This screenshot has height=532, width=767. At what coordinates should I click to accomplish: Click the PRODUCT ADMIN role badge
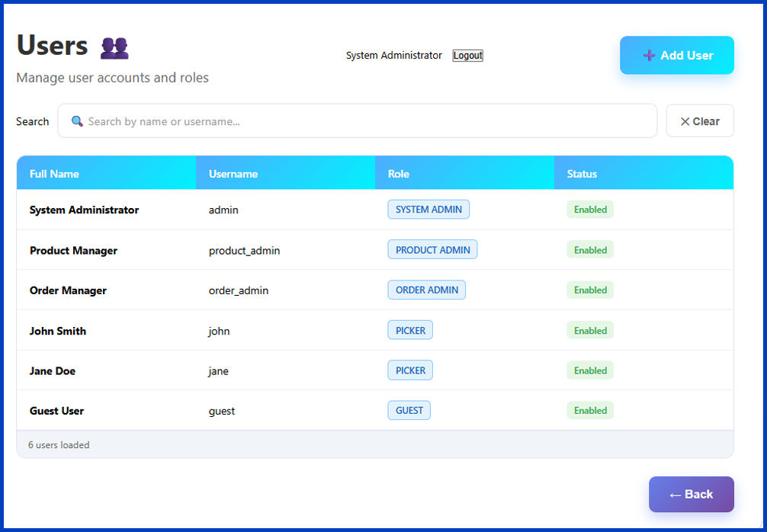pos(432,250)
